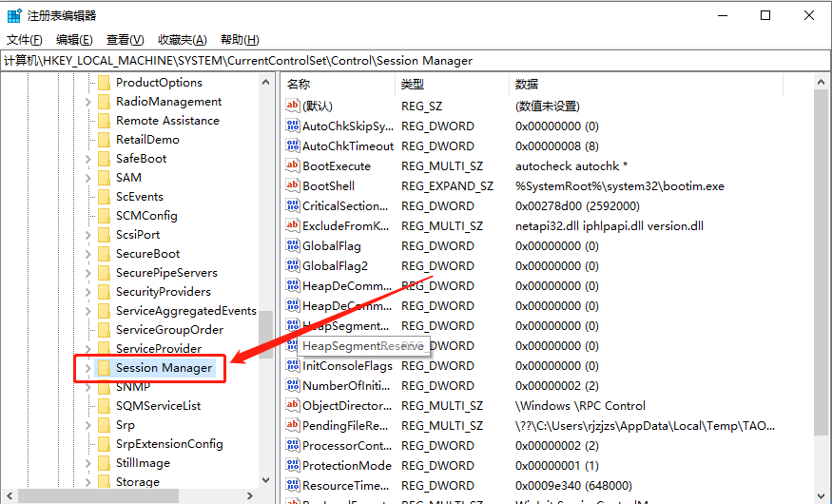Select the ProductOptions folder icon
The height and width of the screenshot is (504, 832).
104,83
